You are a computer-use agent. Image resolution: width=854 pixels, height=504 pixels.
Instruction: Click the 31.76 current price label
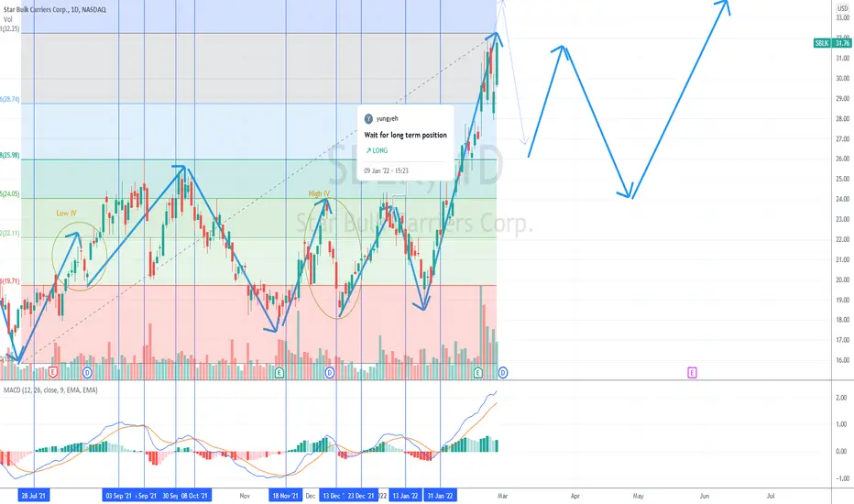click(842, 43)
